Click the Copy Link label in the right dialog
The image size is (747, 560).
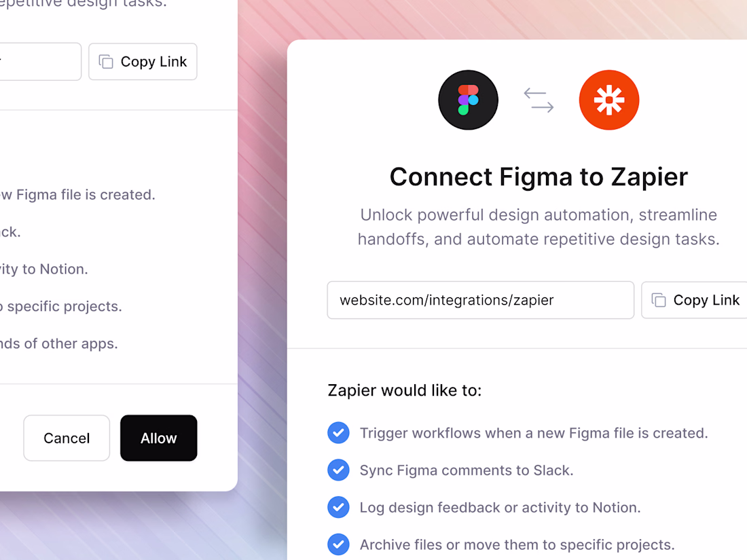706,300
